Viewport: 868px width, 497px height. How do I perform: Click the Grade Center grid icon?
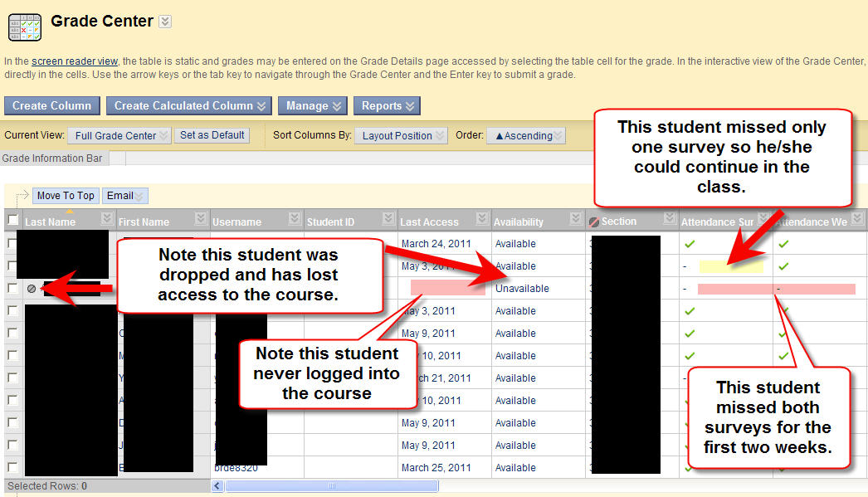coord(25,27)
